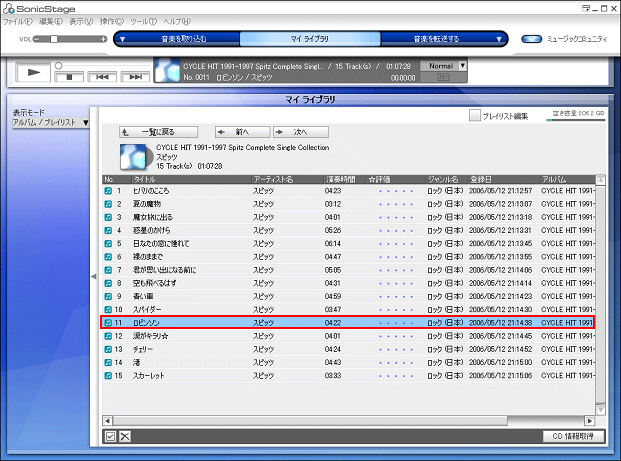Open the 操作 menu
This screenshot has height=461, width=621.
pyautogui.click(x=112, y=21)
